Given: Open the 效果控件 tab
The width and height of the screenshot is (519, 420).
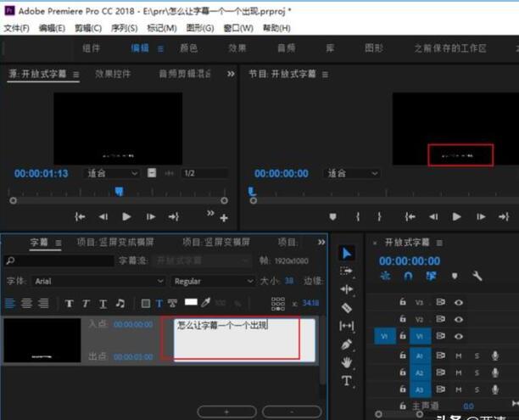Looking at the screenshot, I should click(113, 74).
